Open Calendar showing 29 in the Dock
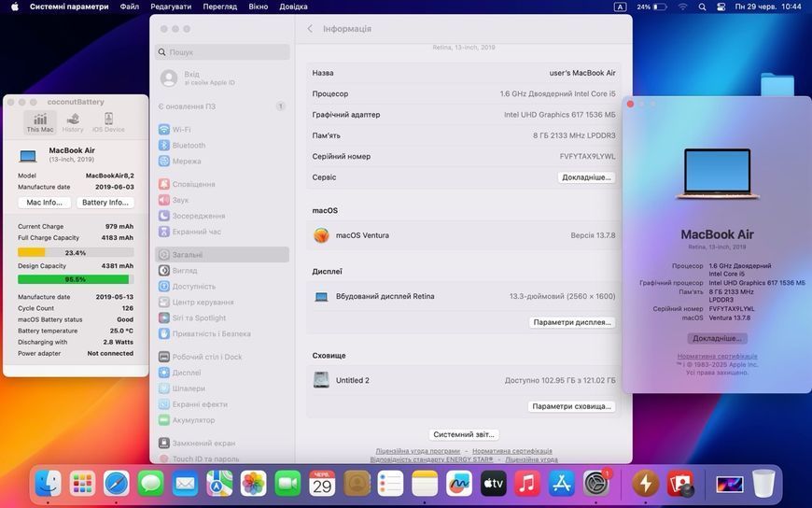Image resolution: width=812 pixels, height=508 pixels. click(x=322, y=483)
